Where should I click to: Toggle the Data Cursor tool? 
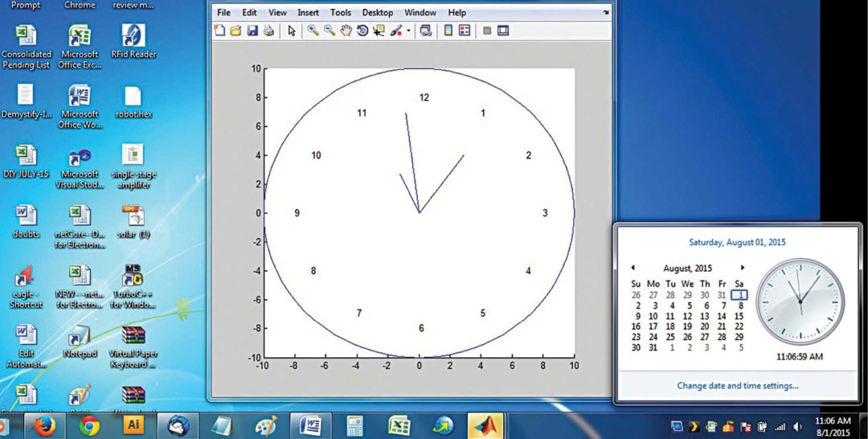(379, 31)
